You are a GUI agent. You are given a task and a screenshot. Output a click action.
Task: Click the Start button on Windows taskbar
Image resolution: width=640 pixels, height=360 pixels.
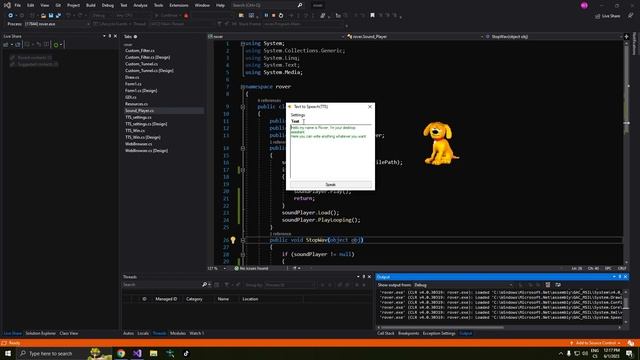[x=8, y=353]
